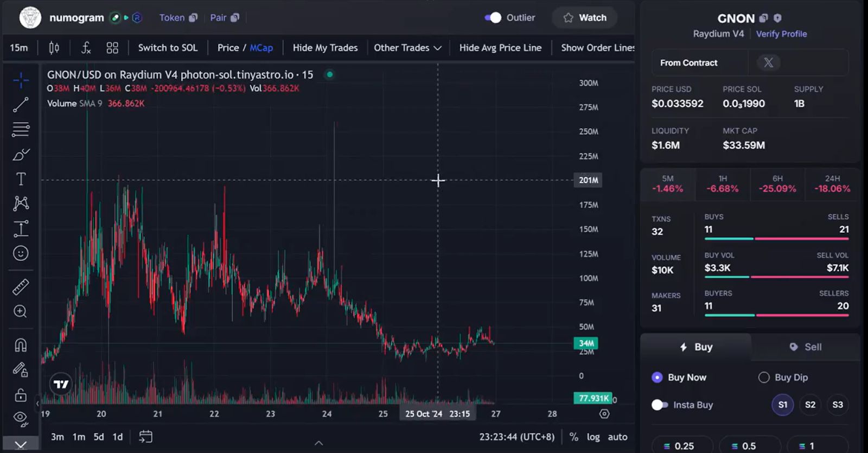Open candlestick chart type selector
868x453 pixels.
pos(54,48)
